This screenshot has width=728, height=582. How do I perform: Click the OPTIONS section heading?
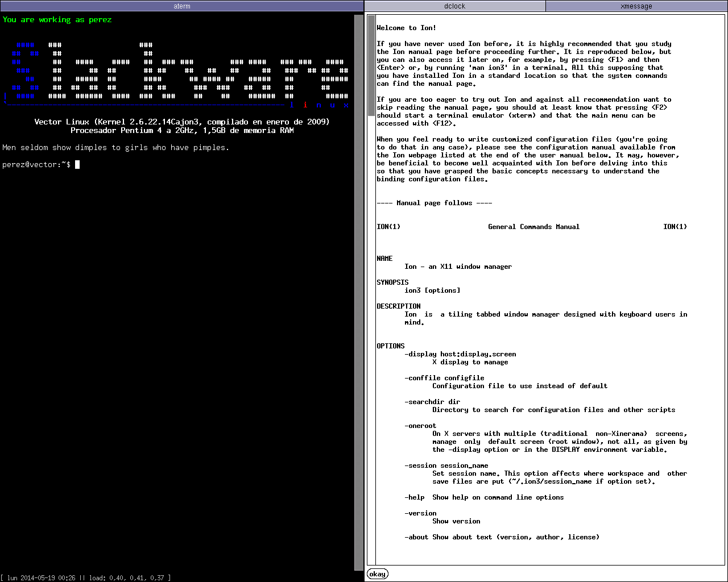click(391, 346)
